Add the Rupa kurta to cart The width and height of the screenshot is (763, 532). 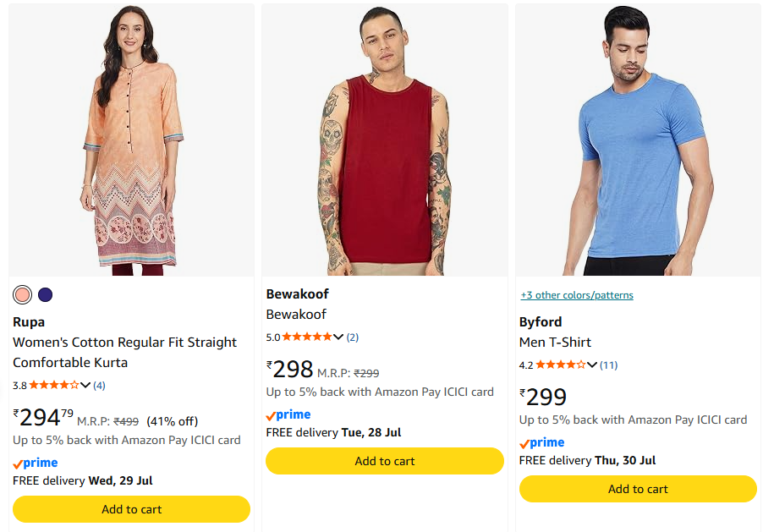tap(131, 509)
